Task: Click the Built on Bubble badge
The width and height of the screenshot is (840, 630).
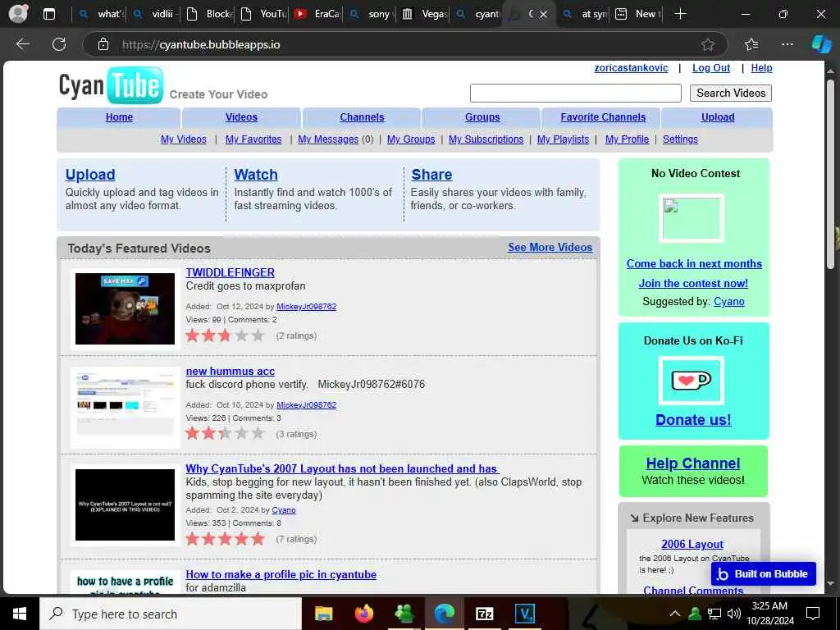Action: tap(764, 573)
